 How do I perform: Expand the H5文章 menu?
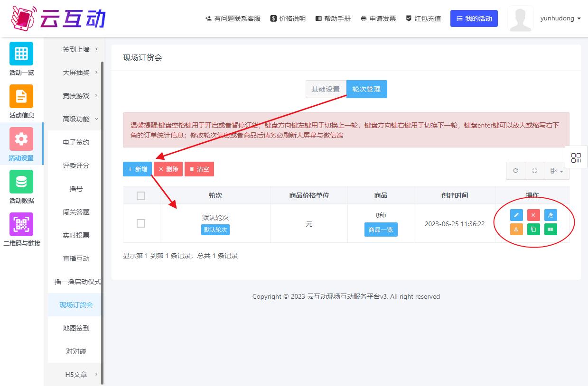pyautogui.click(x=76, y=375)
